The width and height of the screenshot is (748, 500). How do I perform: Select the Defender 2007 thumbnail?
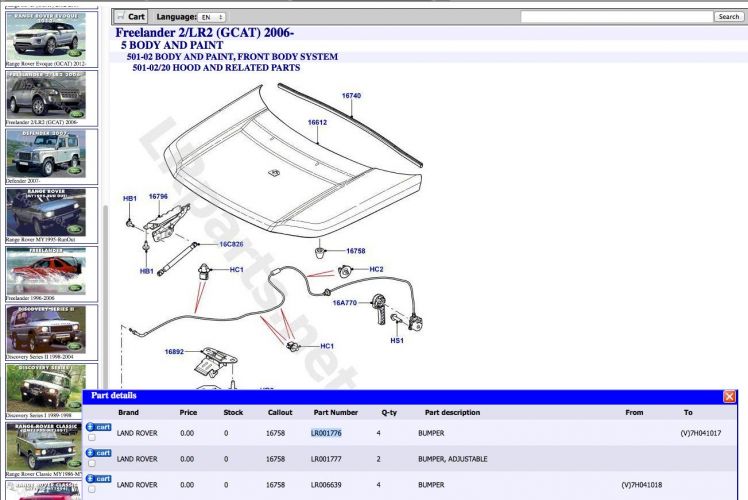point(46,153)
